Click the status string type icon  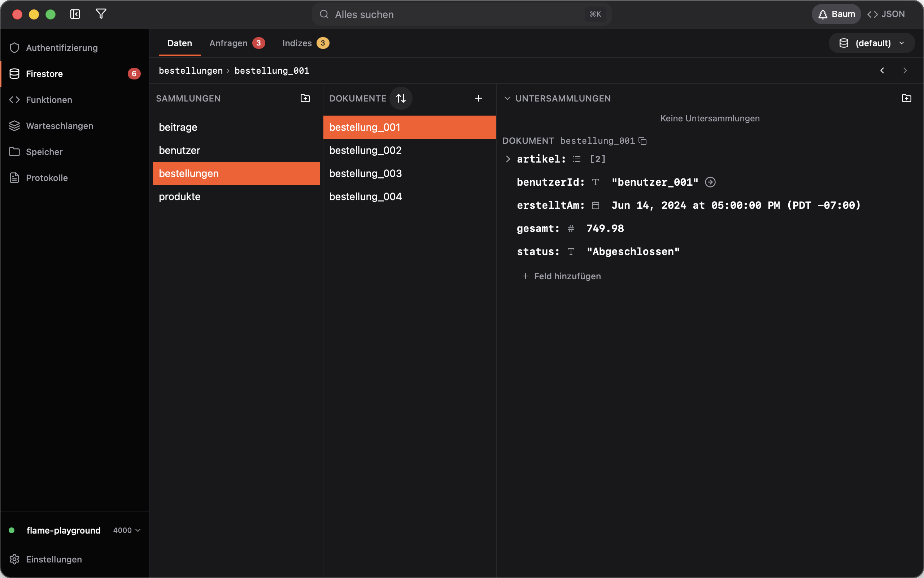pos(571,251)
